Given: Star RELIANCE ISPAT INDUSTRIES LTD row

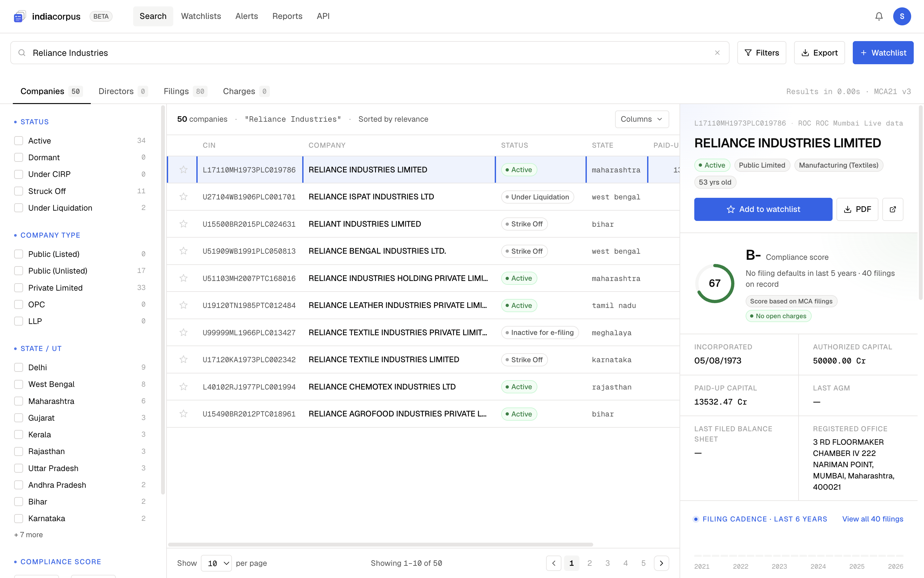Looking at the screenshot, I should (x=184, y=197).
